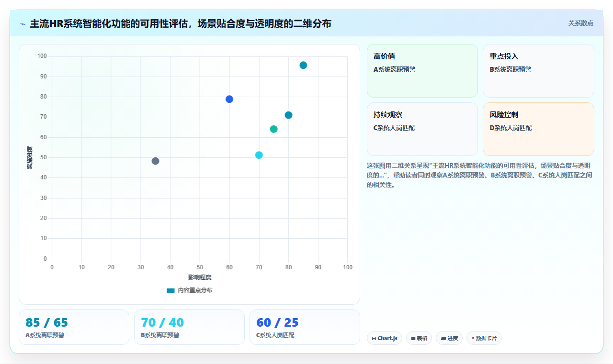613x364 pixels.
Task: Click the 85 / 65 stat card
Action: coord(74,327)
